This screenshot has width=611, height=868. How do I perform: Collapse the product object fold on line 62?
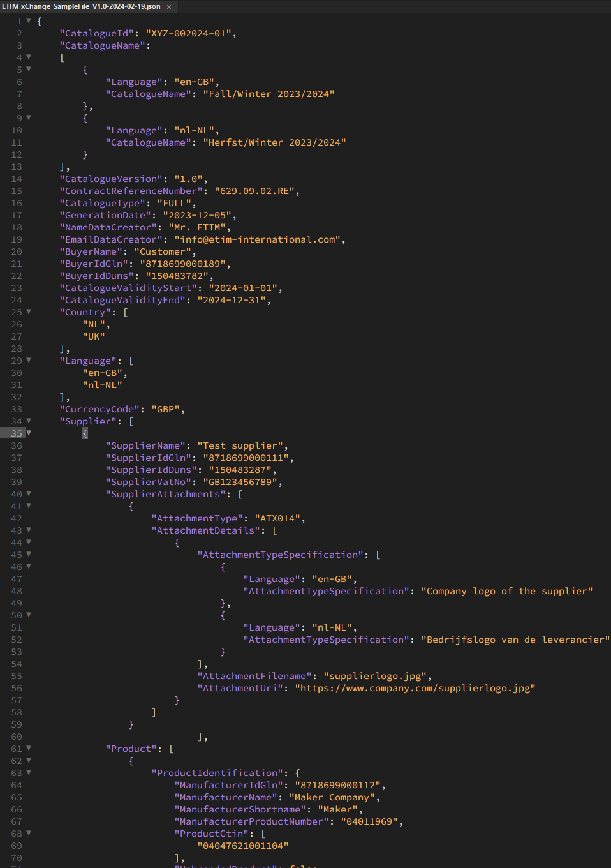click(29, 760)
